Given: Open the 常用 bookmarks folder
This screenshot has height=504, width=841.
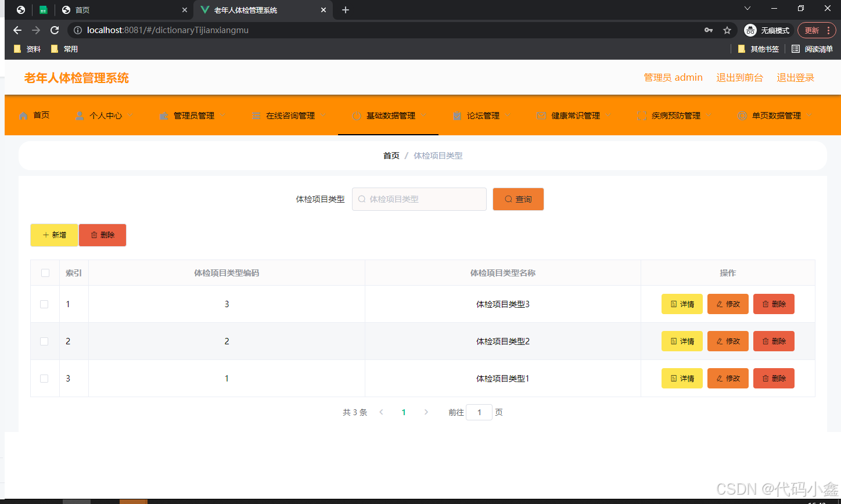Looking at the screenshot, I should point(64,49).
